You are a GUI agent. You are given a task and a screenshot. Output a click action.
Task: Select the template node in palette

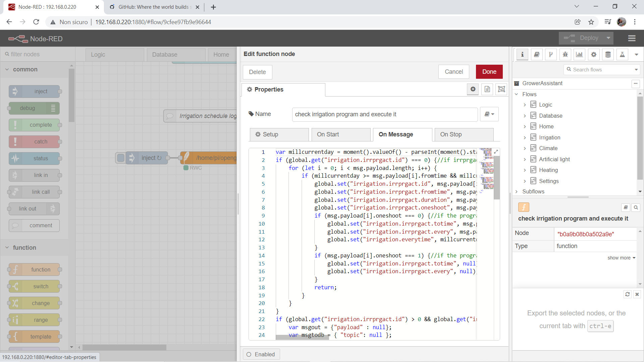click(34, 337)
